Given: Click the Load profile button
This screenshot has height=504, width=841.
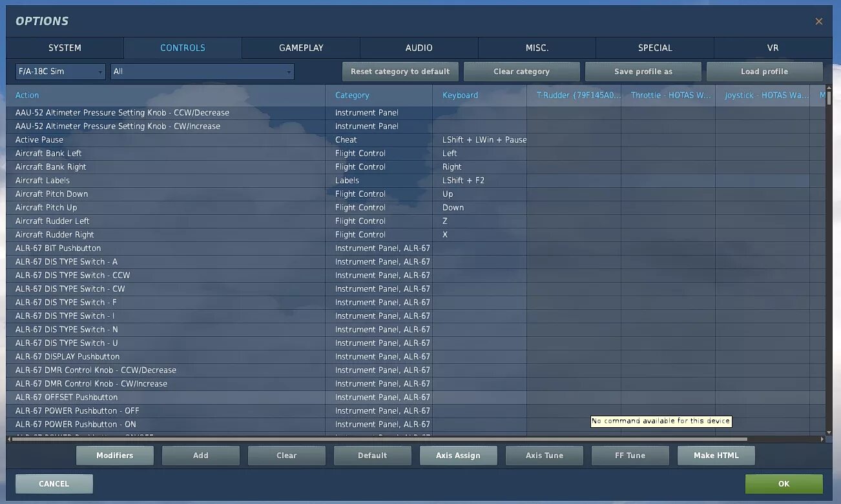Looking at the screenshot, I should pos(765,72).
